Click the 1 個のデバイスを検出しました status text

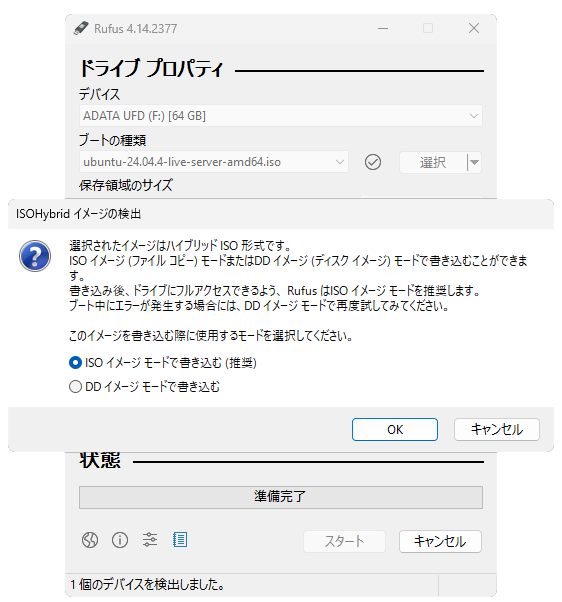147,585
